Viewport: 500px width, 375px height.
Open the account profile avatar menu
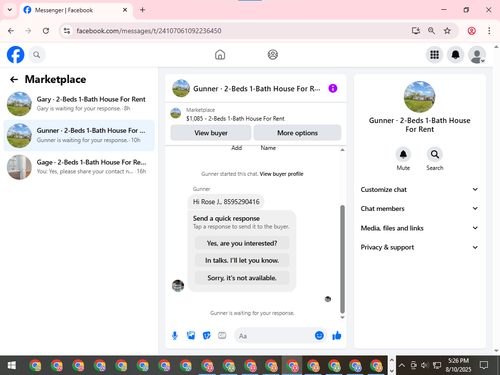(477, 55)
